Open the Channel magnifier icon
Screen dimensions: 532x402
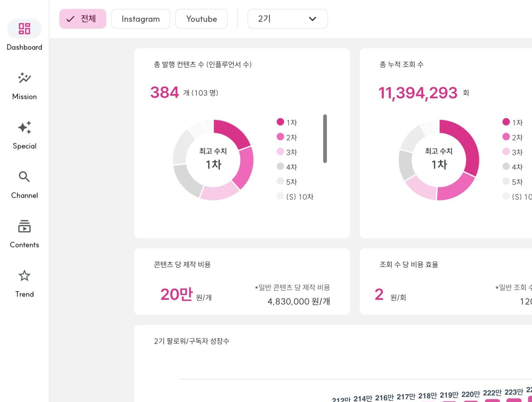tap(24, 177)
